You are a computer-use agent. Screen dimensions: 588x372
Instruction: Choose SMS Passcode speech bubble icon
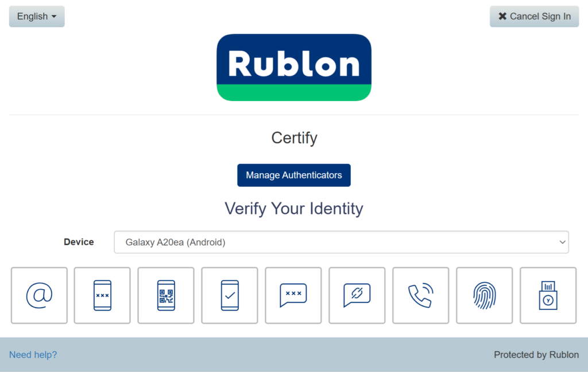pyautogui.click(x=293, y=296)
